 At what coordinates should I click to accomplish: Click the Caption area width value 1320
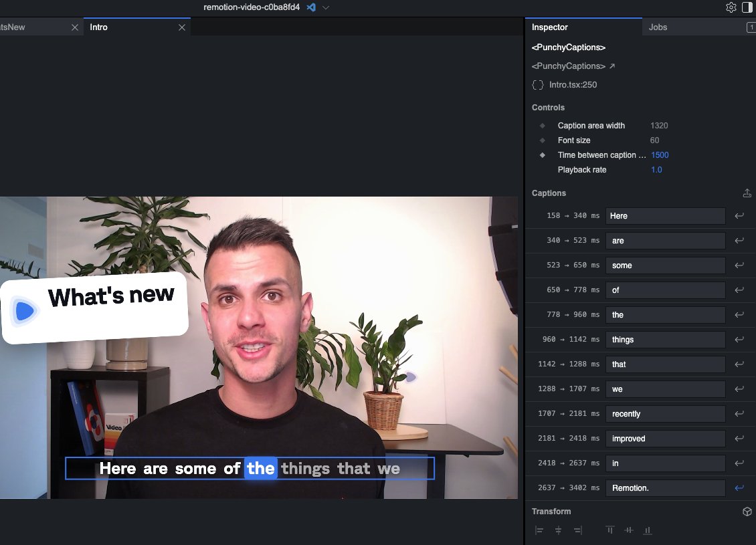(x=659, y=125)
